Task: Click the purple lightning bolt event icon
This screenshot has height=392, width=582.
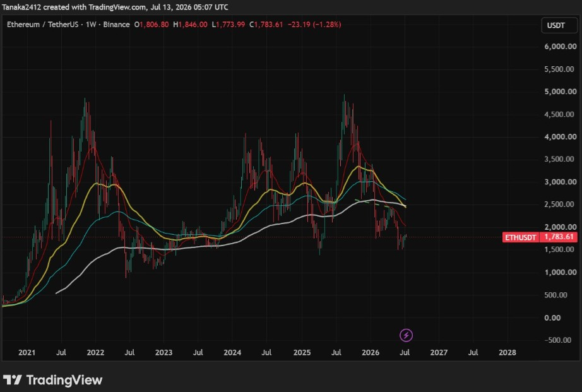Action: (x=406, y=335)
